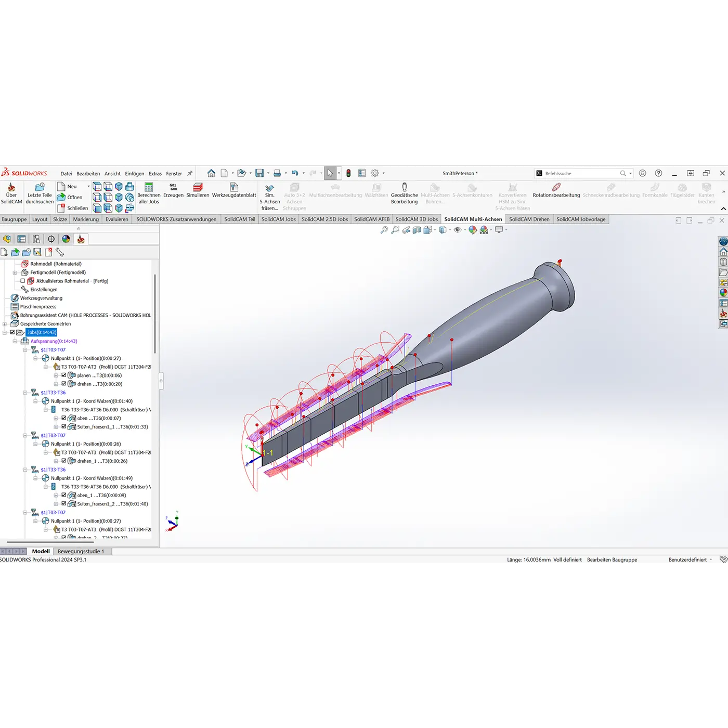Click the Home icon in title bar
Viewport: 728px width, 728px height.
(x=211, y=173)
